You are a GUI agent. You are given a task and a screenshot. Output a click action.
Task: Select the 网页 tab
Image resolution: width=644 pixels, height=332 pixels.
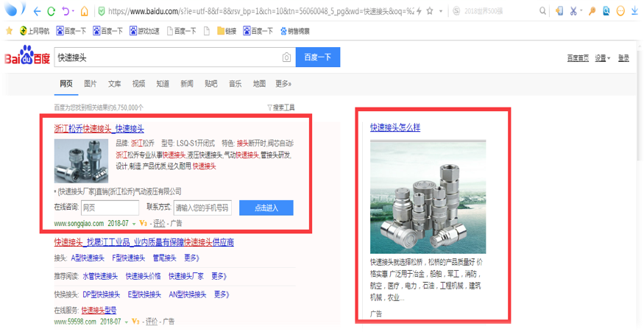tap(66, 84)
